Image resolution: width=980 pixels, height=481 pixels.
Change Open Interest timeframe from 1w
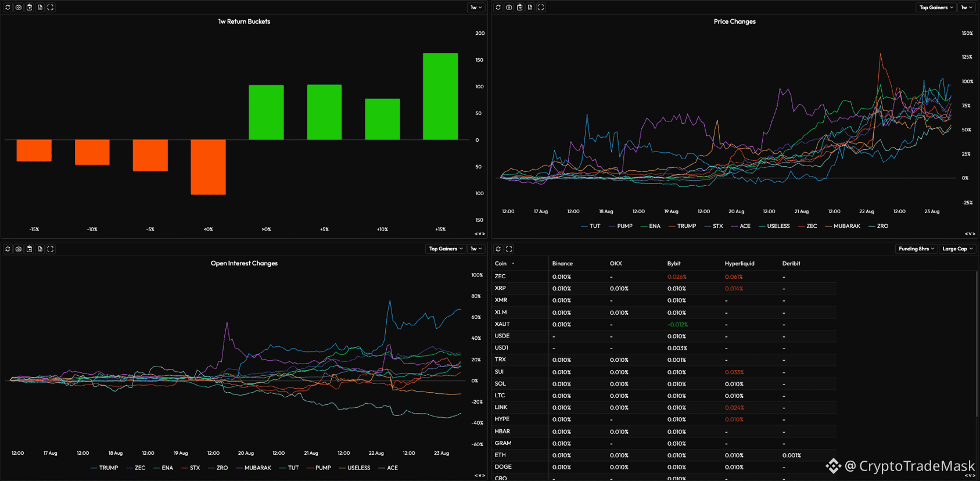pyautogui.click(x=476, y=249)
